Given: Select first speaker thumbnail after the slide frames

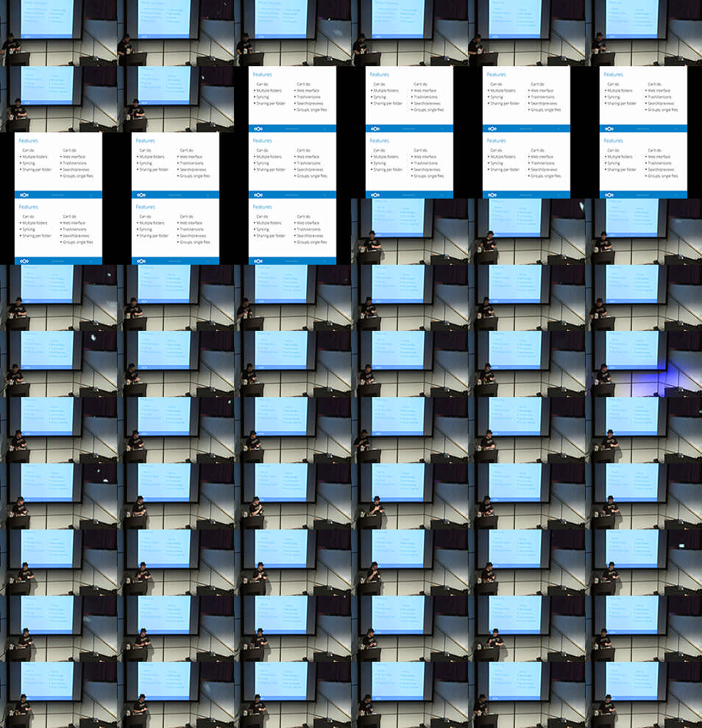Looking at the screenshot, I should tap(409, 232).
